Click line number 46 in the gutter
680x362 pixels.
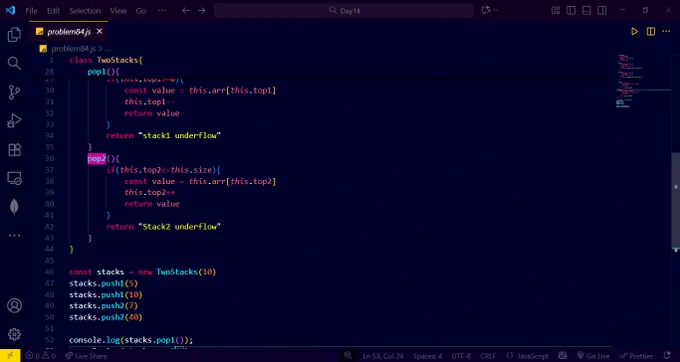tap(49, 272)
